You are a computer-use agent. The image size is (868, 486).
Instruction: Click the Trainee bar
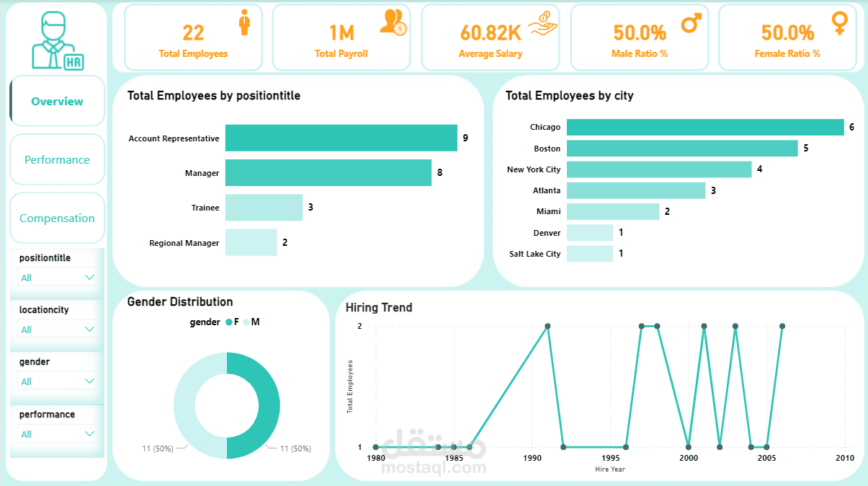(264, 208)
